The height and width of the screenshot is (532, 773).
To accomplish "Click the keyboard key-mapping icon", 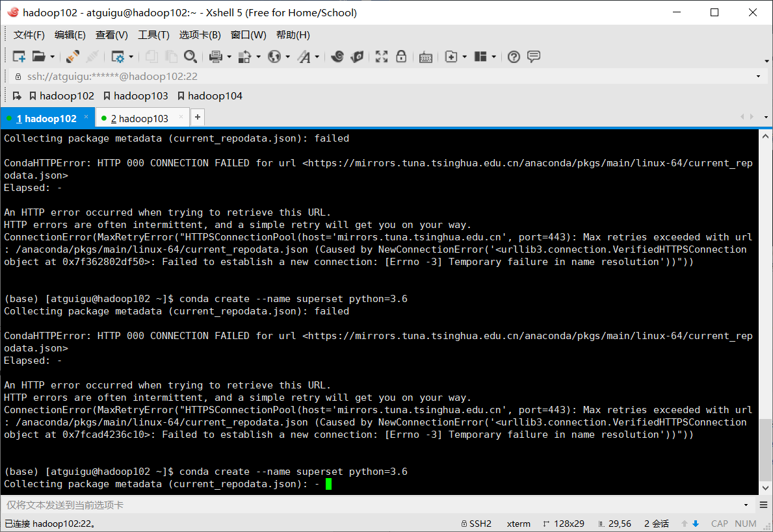I will pyautogui.click(x=425, y=57).
